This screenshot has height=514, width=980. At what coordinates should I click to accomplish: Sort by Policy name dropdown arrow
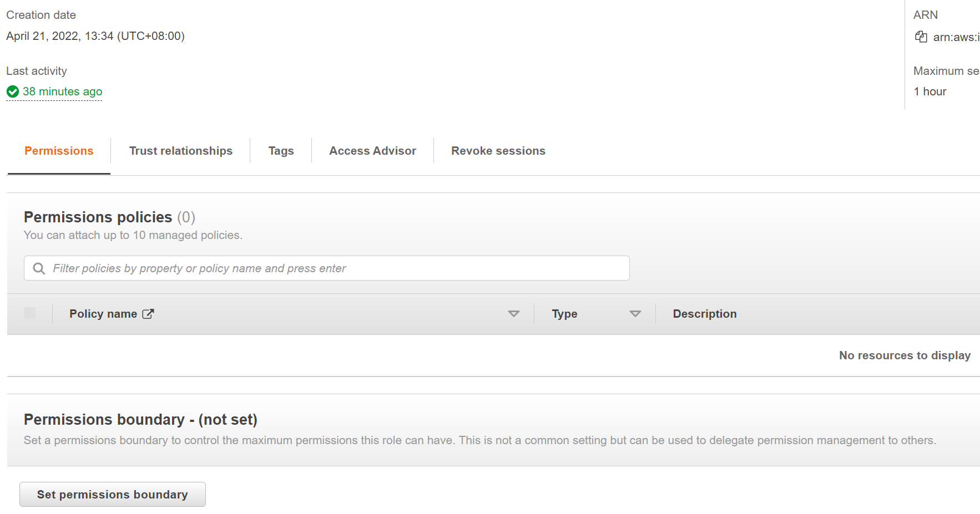click(x=514, y=314)
